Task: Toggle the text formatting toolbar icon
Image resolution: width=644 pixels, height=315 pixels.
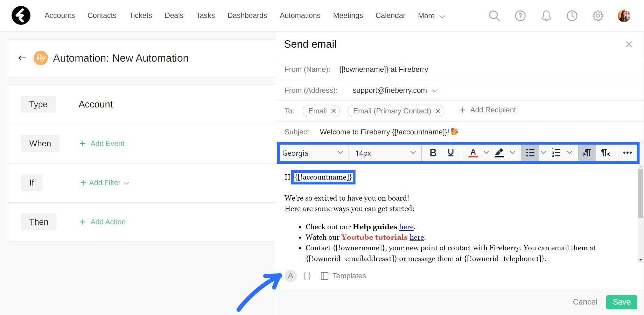Action: [290, 276]
